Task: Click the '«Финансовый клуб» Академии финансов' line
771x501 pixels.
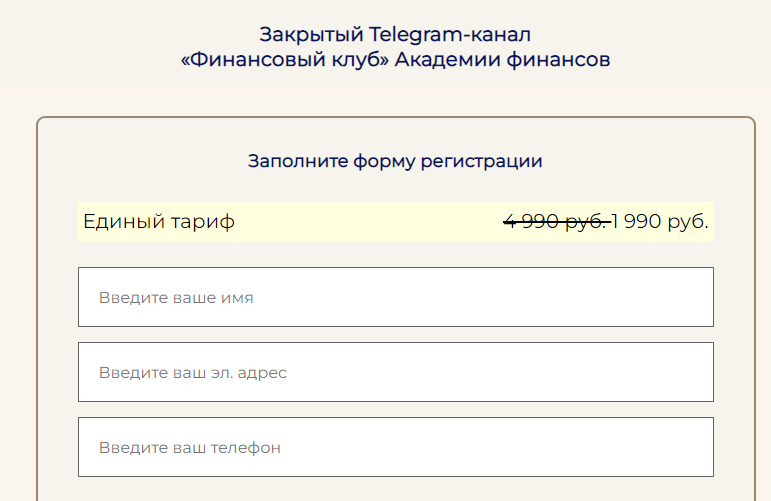Action: [395, 60]
